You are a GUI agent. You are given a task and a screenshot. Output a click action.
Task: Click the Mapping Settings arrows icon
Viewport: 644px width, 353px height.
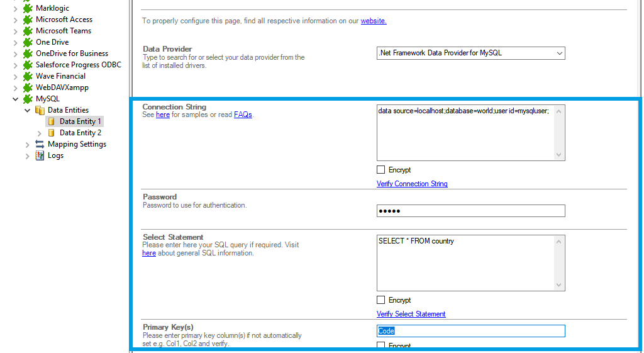click(40, 144)
